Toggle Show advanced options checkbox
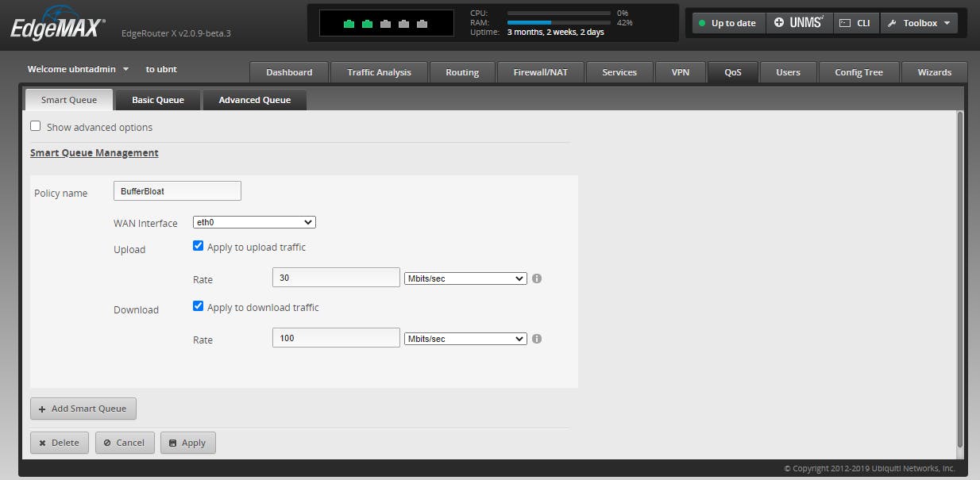The height and width of the screenshot is (480, 980). [x=35, y=126]
